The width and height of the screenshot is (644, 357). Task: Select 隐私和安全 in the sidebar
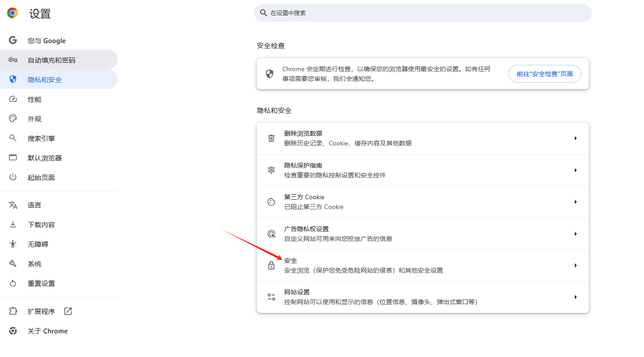point(59,80)
